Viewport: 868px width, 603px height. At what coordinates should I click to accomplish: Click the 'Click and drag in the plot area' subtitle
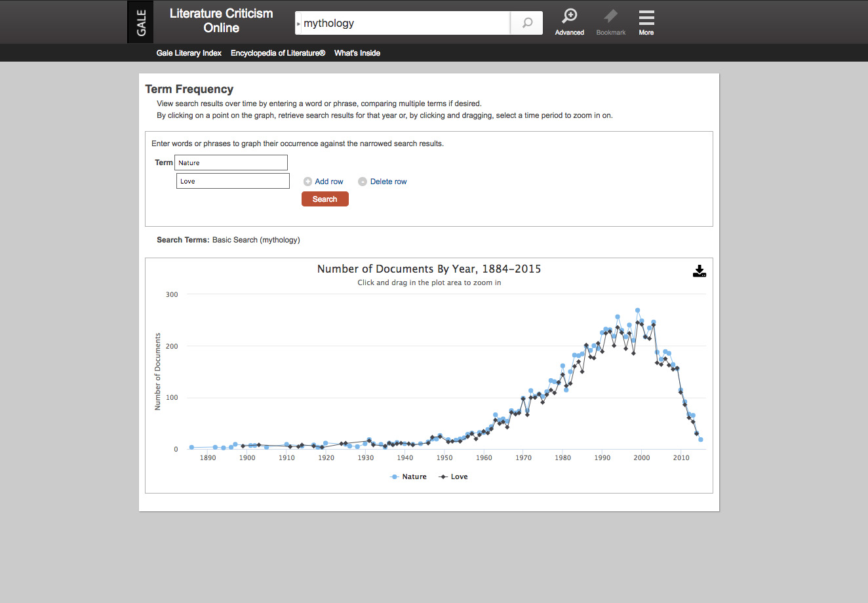point(429,282)
